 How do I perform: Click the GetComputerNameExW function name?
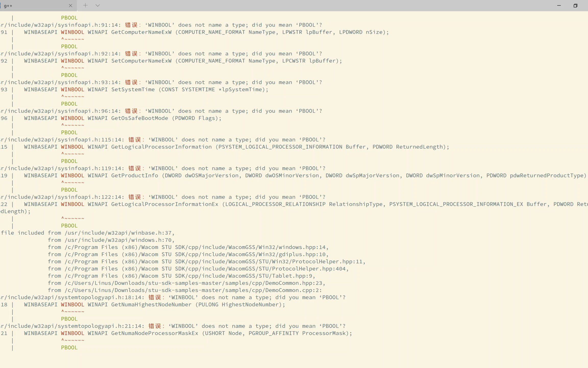point(141,32)
